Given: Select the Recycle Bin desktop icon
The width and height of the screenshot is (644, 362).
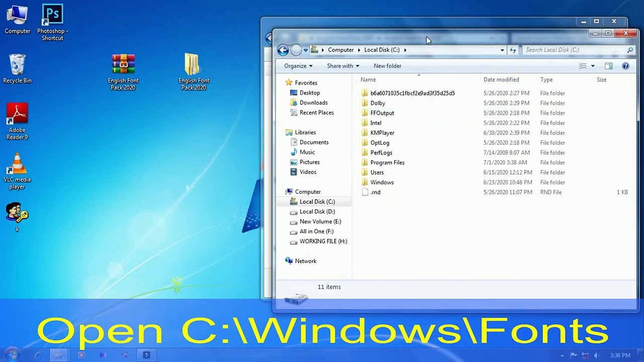Looking at the screenshot, I should pyautogui.click(x=17, y=69).
